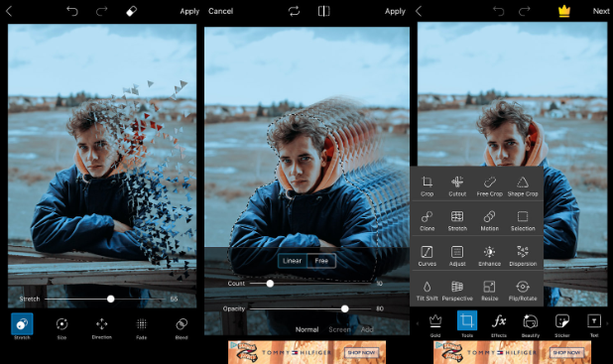Apply the Dispersion effect on left screen
Image resolution: width=613 pixels, height=364 pixels.
tap(189, 11)
